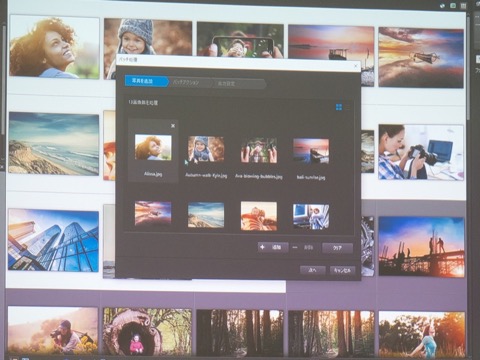Open the 出力設定 step tab

tap(238, 84)
